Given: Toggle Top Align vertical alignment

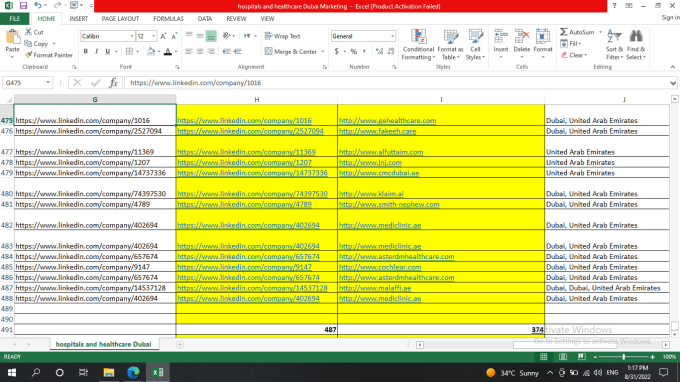Looking at the screenshot, I should coord(189,36).
